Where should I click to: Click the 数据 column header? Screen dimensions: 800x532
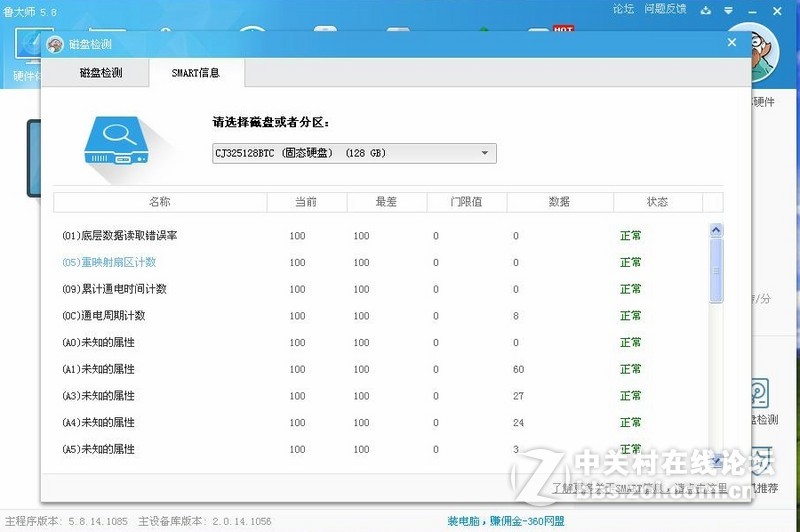[x=559, y=201]
